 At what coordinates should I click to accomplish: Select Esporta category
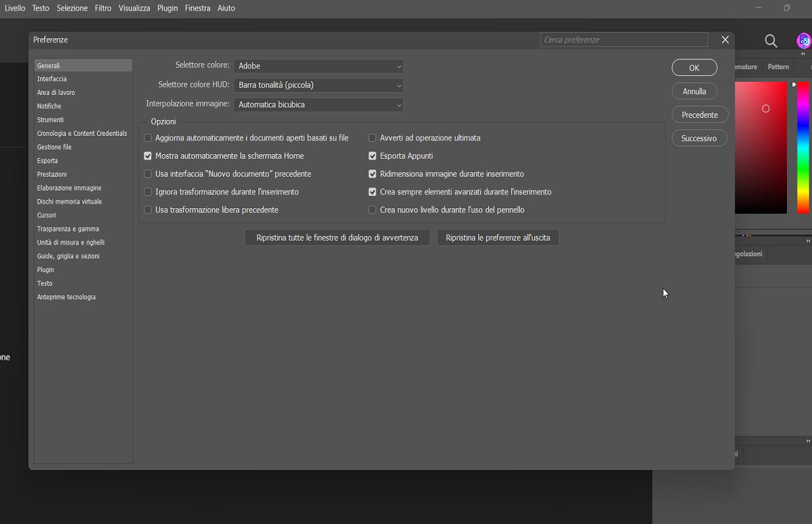[83, 161]
